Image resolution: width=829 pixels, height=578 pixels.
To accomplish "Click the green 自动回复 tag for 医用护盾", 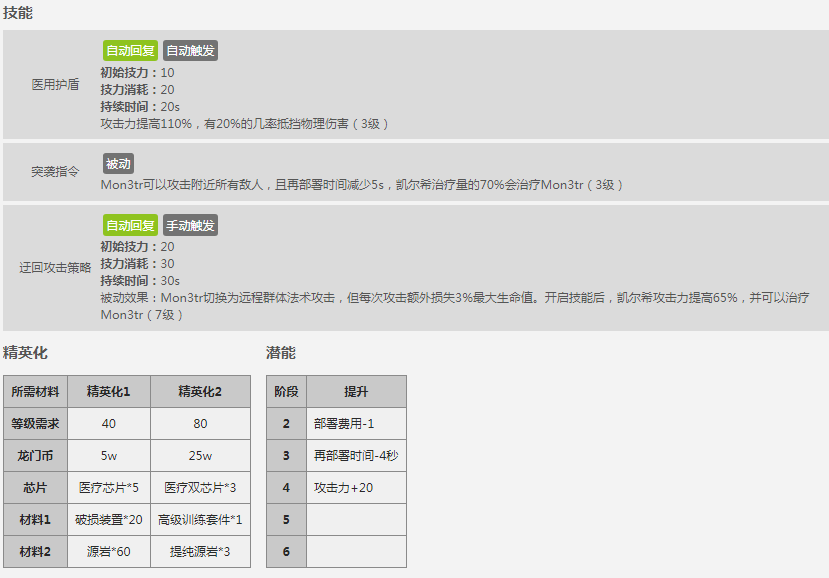I will [x=131, y=50].
